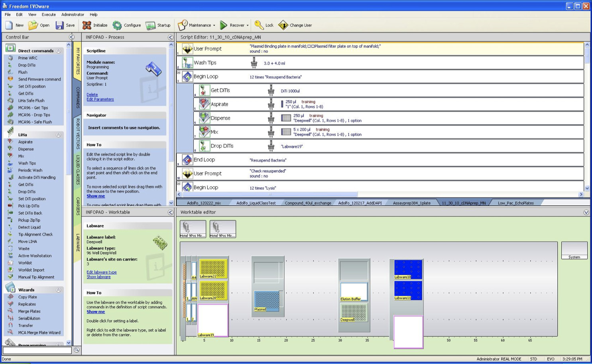Open the Execute menu

[49, 14]
